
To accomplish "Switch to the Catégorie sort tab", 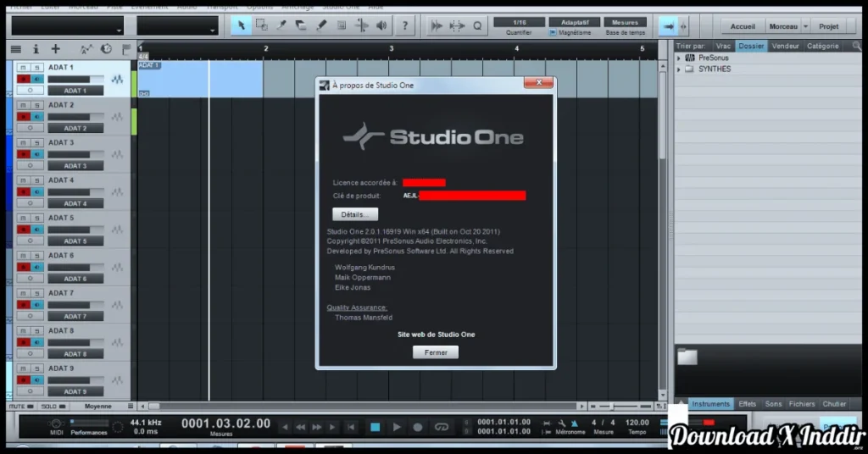I will (x=822, y=46).
